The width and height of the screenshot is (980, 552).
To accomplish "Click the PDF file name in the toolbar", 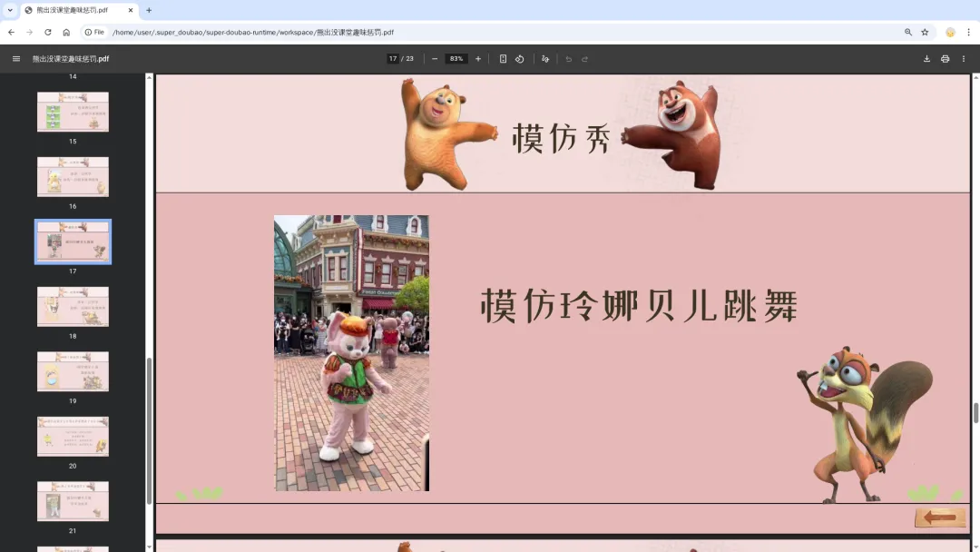I will coord(71,59).
